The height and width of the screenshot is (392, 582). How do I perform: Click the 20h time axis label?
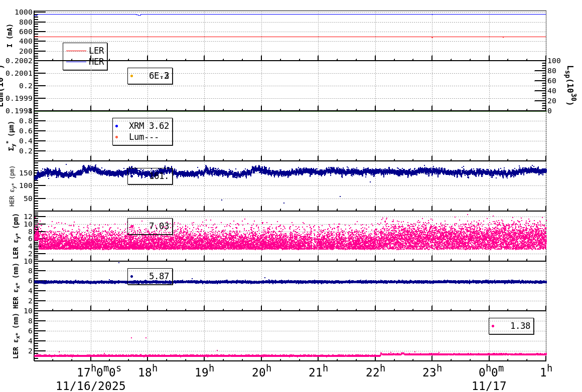click(262, 371)
